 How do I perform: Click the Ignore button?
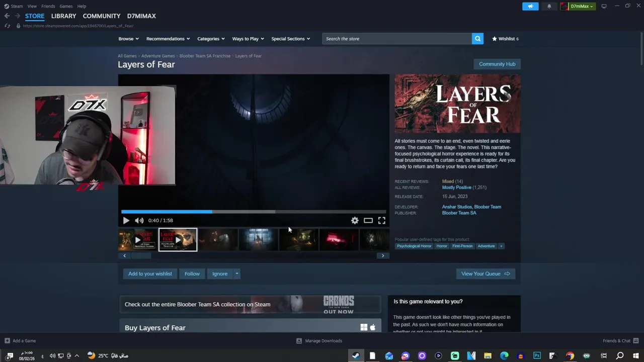coord(220,274)
